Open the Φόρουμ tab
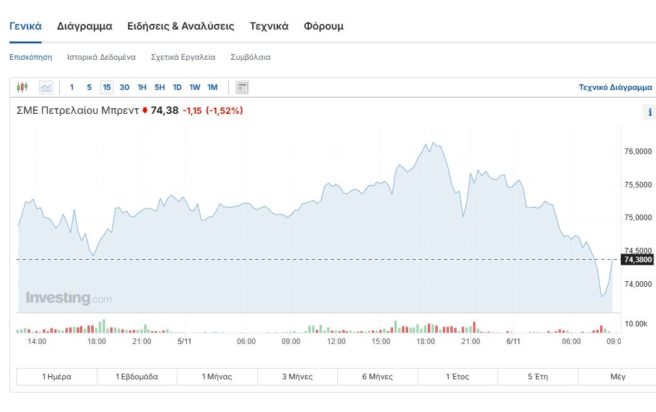The image size is (656, 412). 323,26
